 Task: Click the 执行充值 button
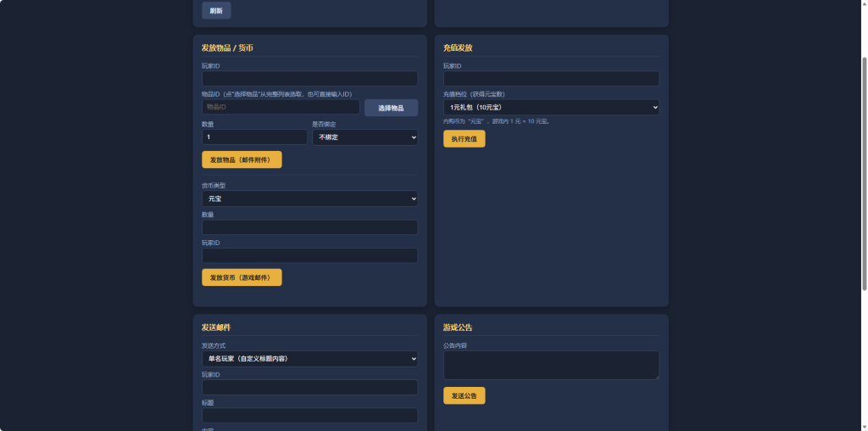(464, 139)
